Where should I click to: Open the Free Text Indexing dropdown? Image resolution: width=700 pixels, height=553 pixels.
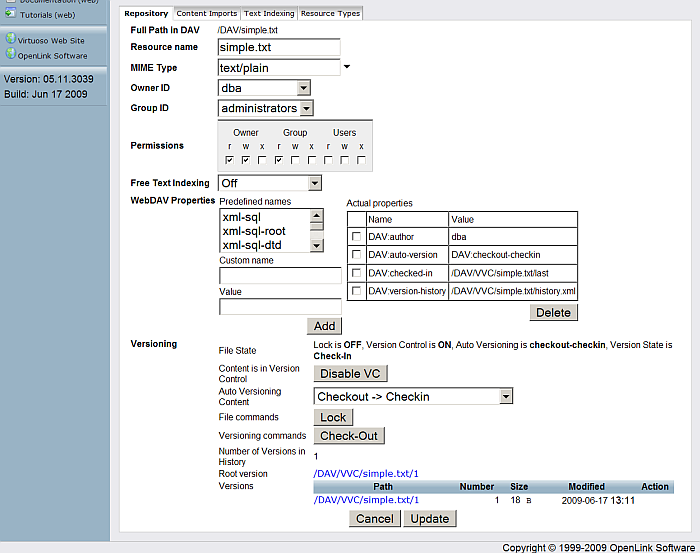tap(269, 183)
